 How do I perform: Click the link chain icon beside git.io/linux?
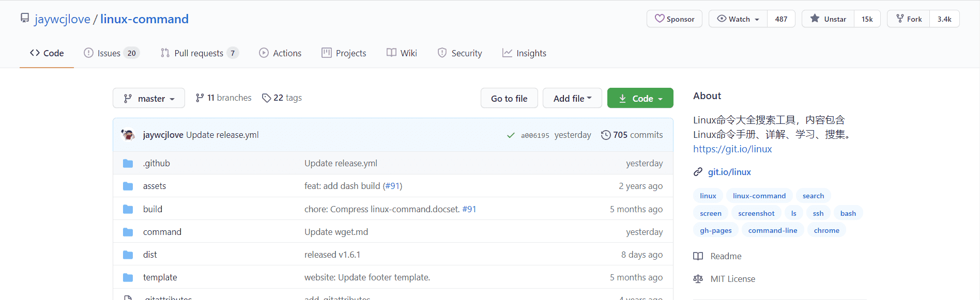698,172
